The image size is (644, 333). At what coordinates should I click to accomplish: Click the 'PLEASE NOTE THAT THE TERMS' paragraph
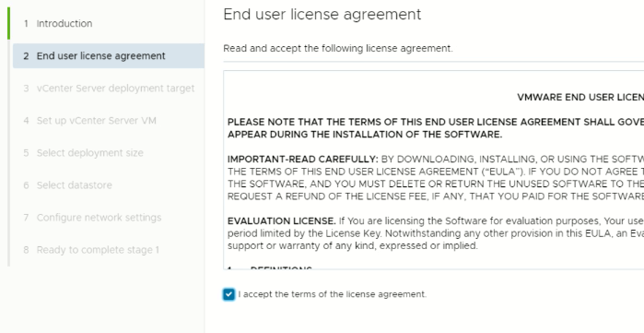[436, 128]
